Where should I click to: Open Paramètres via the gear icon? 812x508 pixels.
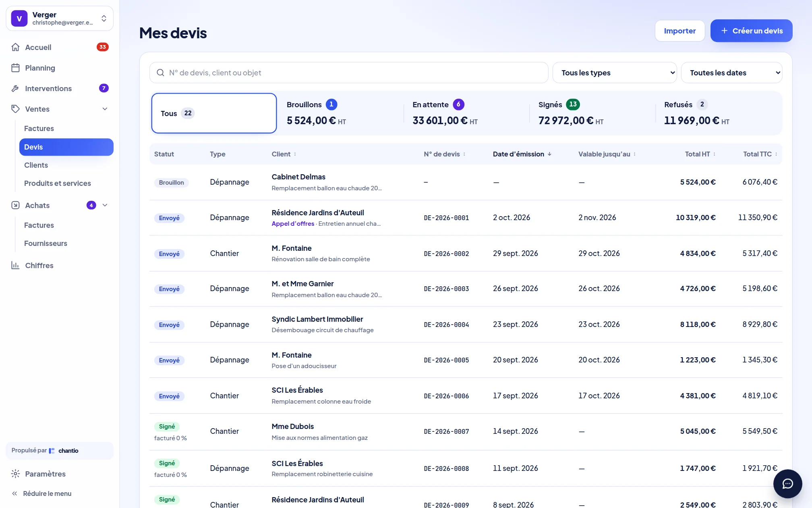click(15, 474)
